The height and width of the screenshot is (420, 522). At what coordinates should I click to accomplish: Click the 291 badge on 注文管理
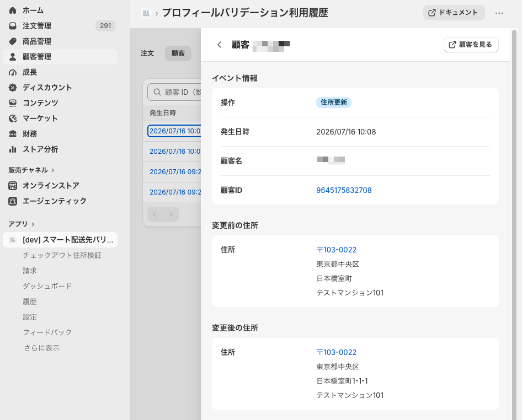pos(105,25)
